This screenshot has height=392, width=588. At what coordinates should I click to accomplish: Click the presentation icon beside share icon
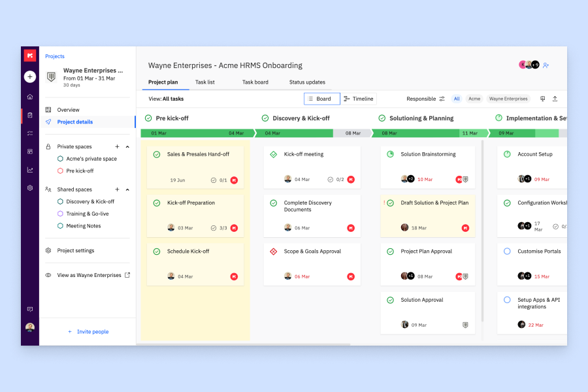(543, 99)
